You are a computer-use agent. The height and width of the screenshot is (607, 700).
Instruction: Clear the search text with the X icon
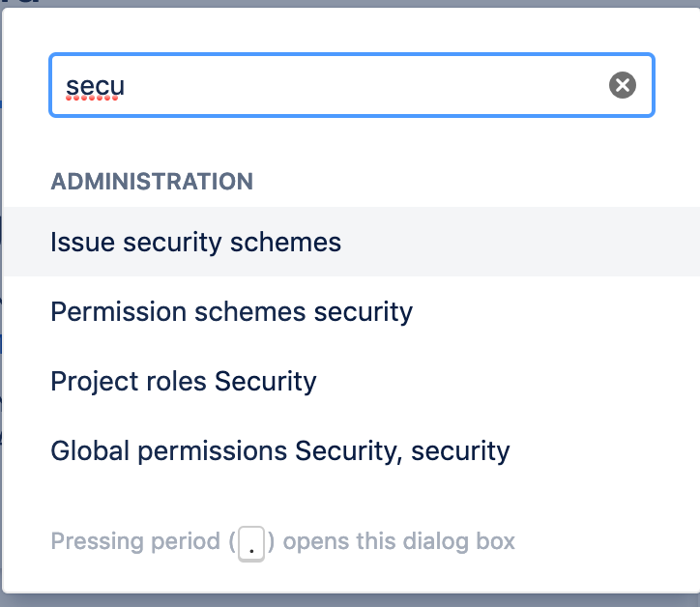(x=623, y=86)
